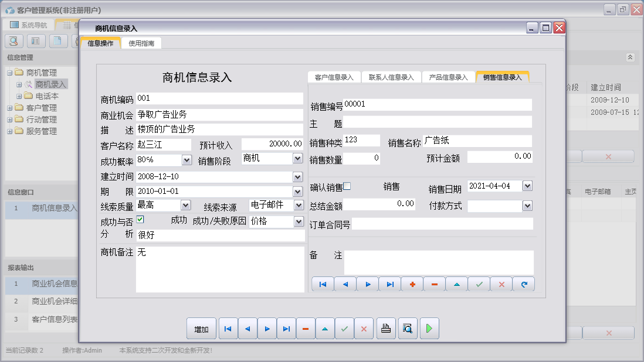The width and height of the screenshot is (644, 362).
Task: Expand the 销售阶段 dropdown list
Action: click(x=297, y=158)
